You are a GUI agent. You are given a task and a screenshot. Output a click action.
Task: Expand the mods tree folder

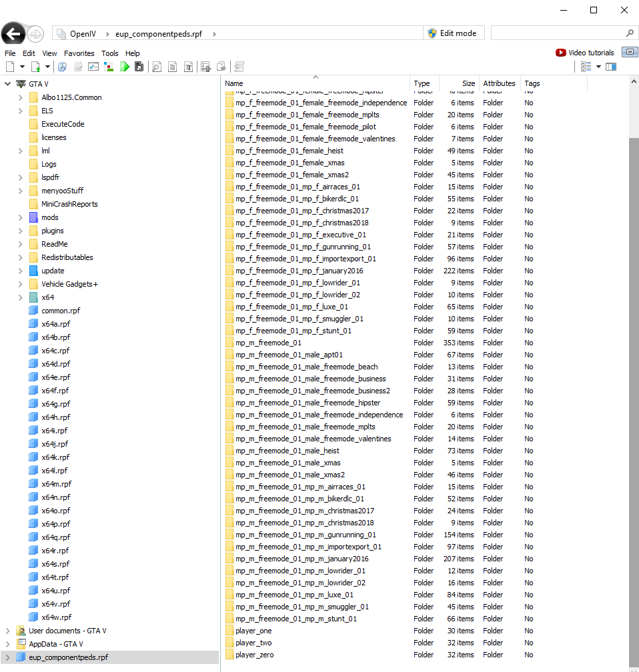point(20,217)
